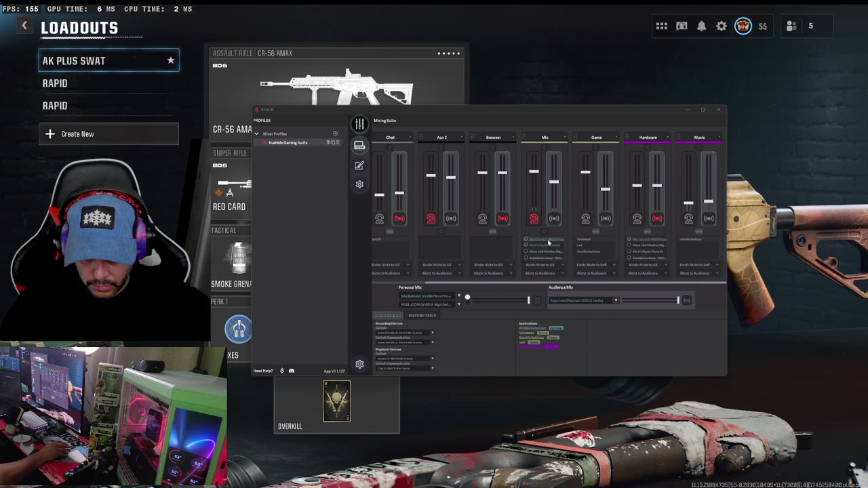Open the Mic channel Mute to Audience dropdown
Image resolution: width=868 pixels, height=488 pixels.
coord(544,273)
